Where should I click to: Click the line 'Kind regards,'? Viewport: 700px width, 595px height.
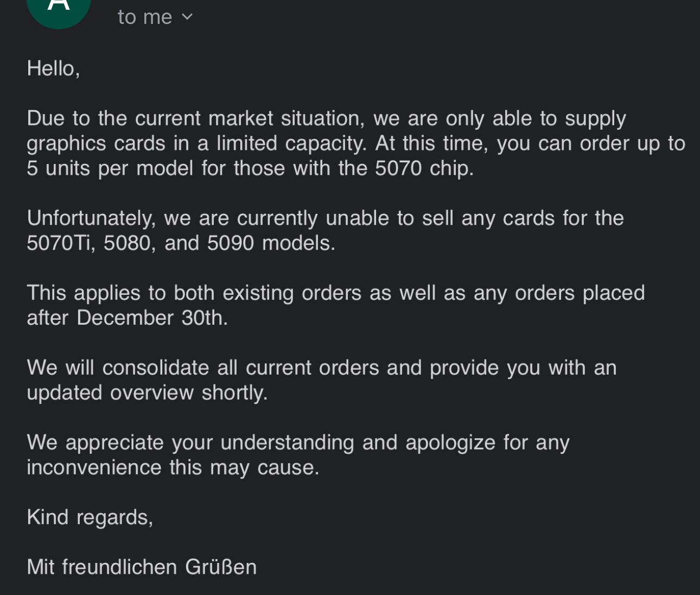click(91, 517)
